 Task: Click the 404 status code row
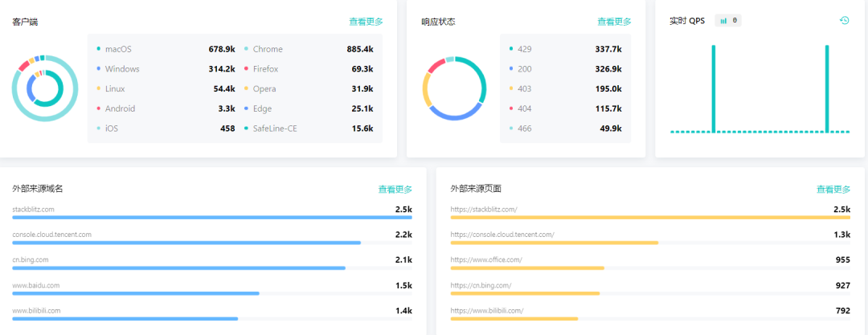click(x=565, y=108)
